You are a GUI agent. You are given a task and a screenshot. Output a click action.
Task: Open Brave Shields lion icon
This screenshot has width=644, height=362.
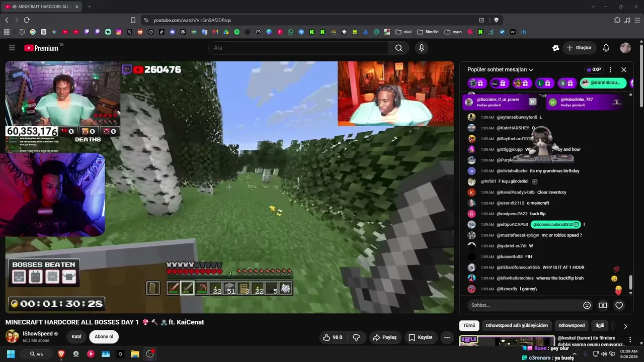[x=496, y=20]
